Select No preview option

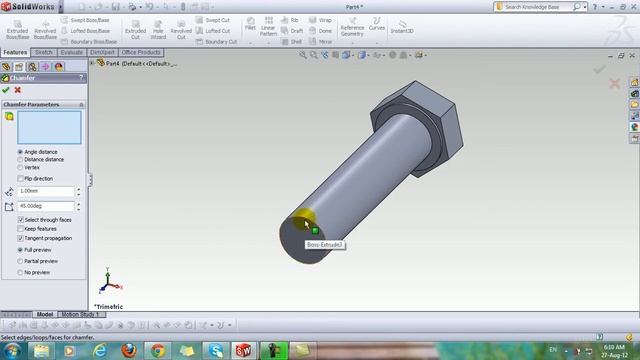pyautogui.click(x=20, y=272)
